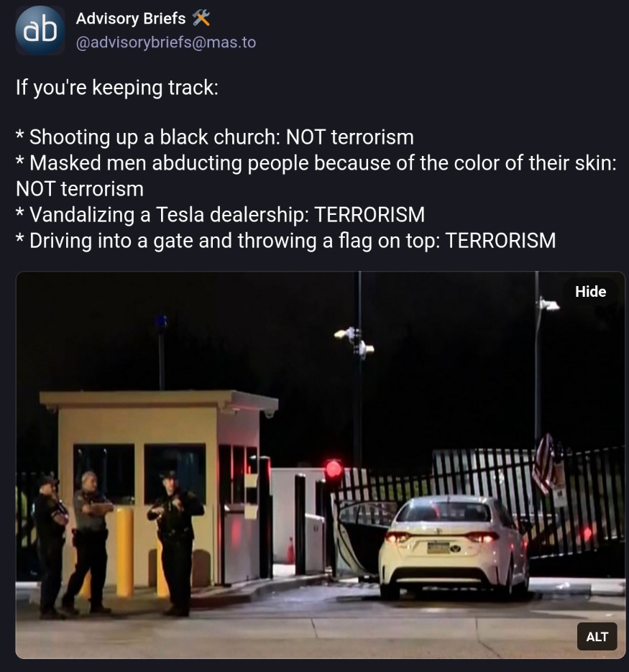This screenshot has height=672, width=629.
Task: Click the red signal light in photo
Action: [334, 469]
